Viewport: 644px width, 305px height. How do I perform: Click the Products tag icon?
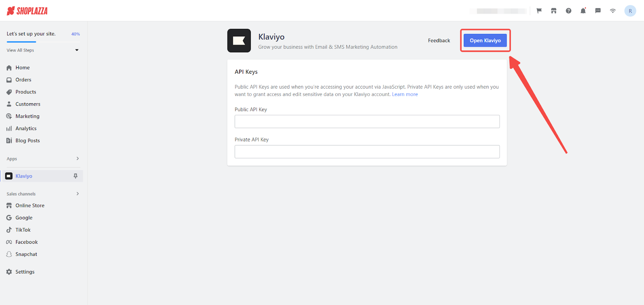click(x=9, y=92)
